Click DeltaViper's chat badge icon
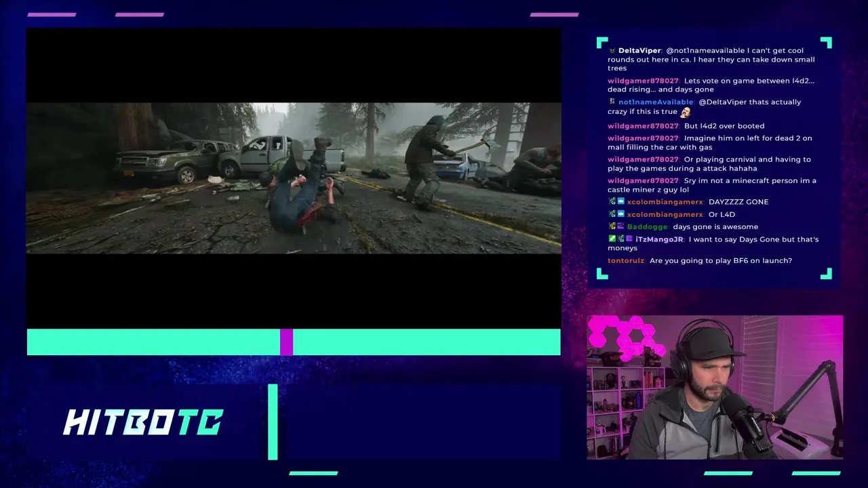Viewport: 868px width, 488px height. tap(612, 51)
